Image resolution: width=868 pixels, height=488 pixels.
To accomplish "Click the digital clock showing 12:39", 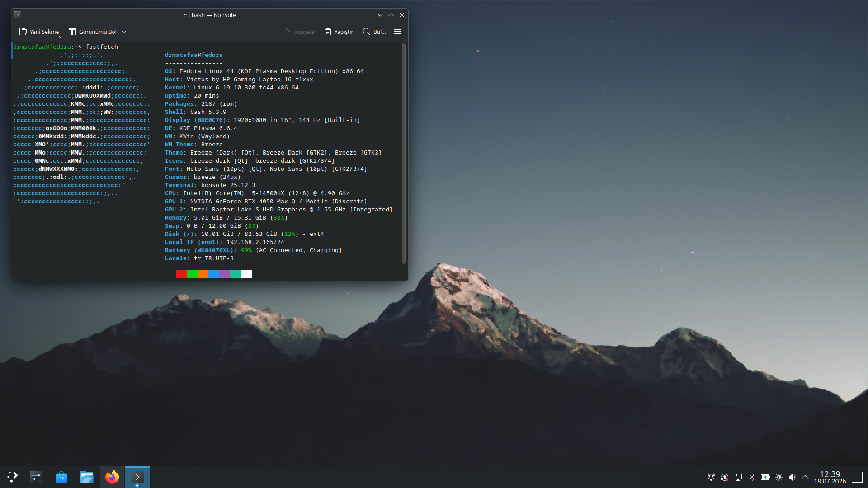I will pos(830,477).
